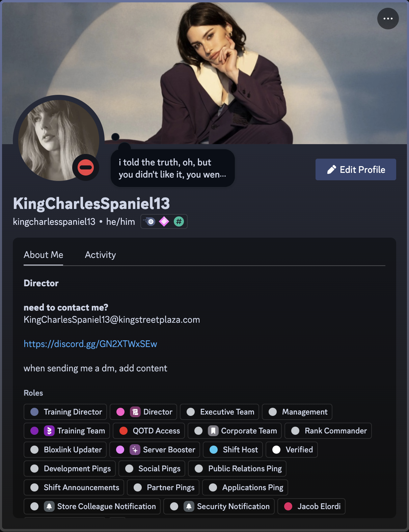Click the green hashtag username badge
Image resolution: width=409 pixels, height=532 pixels.
tap(179, 222)
